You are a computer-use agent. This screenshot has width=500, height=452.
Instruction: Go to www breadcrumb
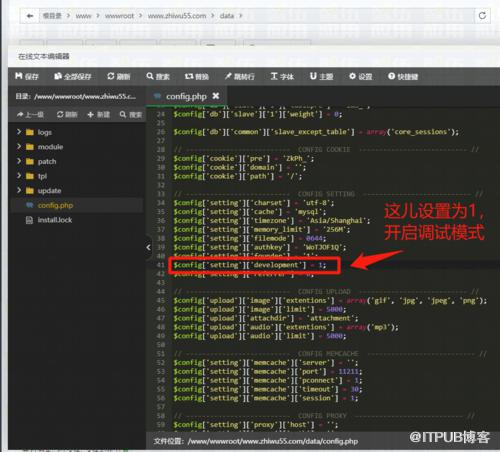[83, 16]
